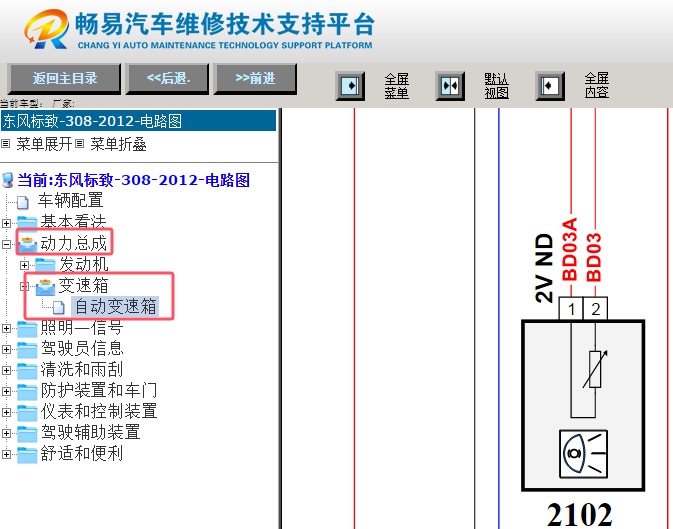673x529 pixels.
Task: Select the 驾驶员信息 tree label
Action: click(82, 348)
